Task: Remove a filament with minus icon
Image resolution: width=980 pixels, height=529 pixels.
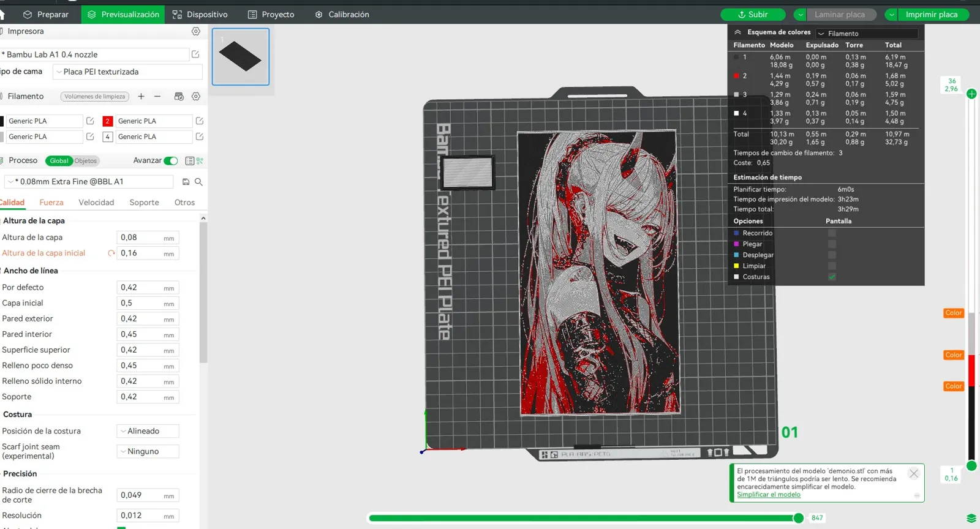Action: pos(157,96)
